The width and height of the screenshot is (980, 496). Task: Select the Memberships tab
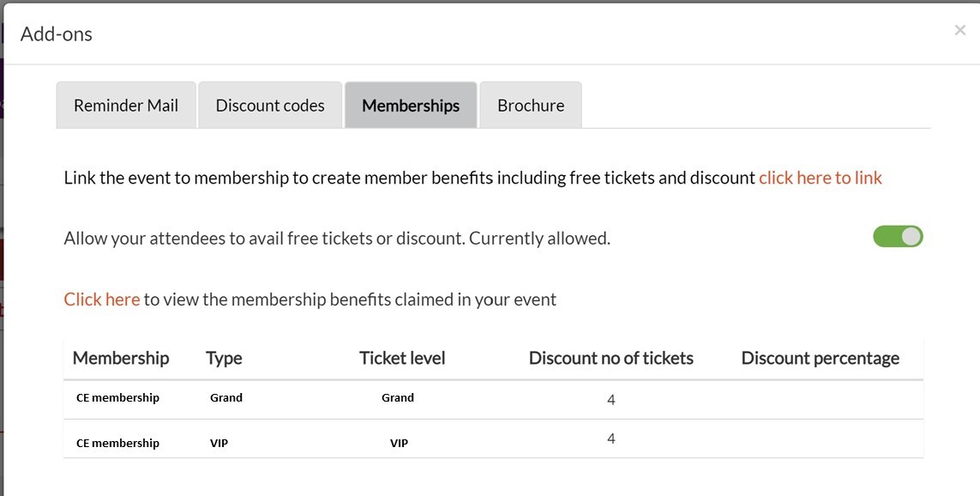click(411, 105)
